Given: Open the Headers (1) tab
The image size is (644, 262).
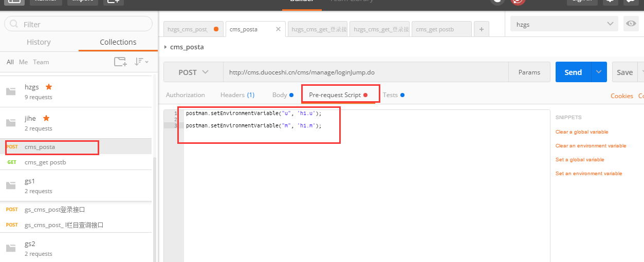Looking at the screenshot, I should (237, 95).
